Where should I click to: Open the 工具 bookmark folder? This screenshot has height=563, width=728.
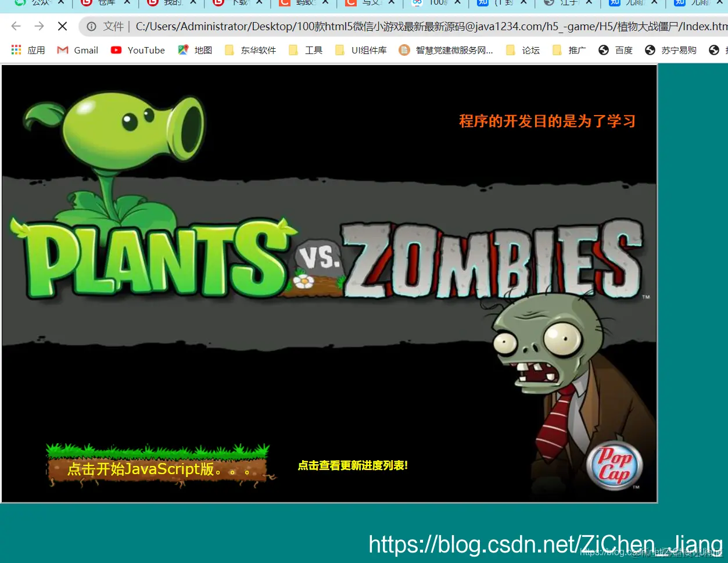tap(305, 51)
